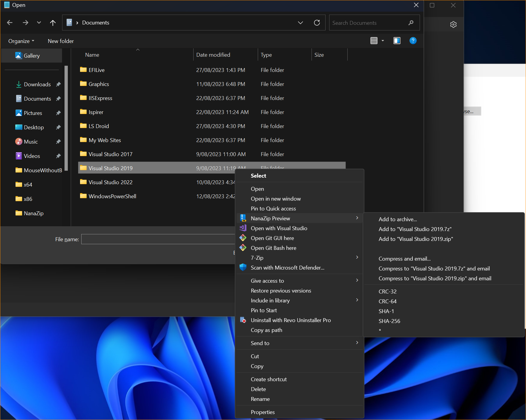Unpin Downloads from Quick access
526x420 pixels.
point(58,84)
